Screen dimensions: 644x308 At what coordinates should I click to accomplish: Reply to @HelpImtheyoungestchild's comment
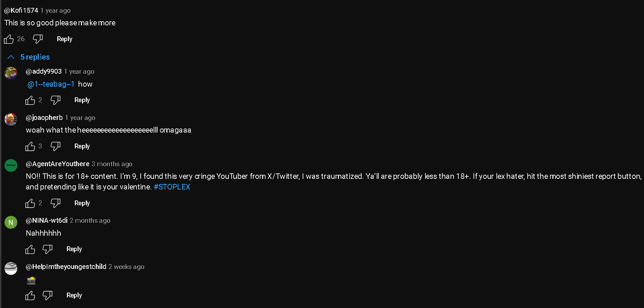[x=74, y=295]
